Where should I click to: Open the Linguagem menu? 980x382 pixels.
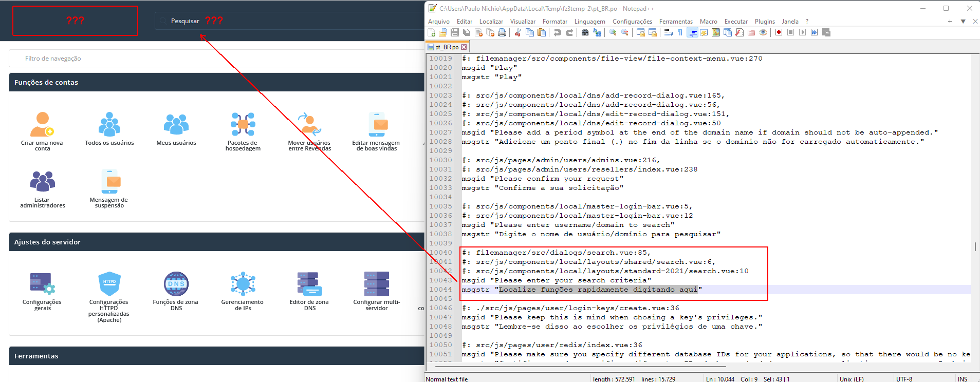pos(589,22)
